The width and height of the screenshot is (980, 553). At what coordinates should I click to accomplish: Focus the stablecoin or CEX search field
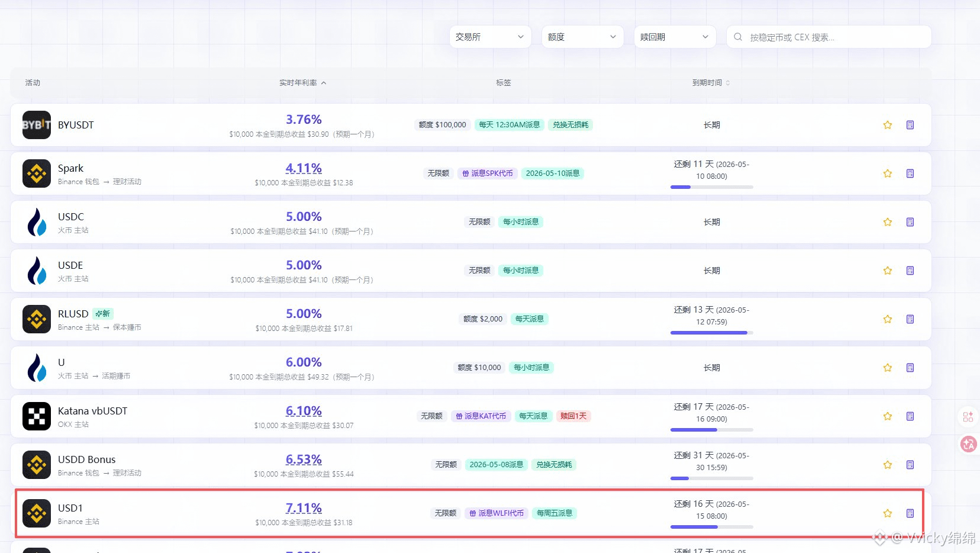coord(829,37)
